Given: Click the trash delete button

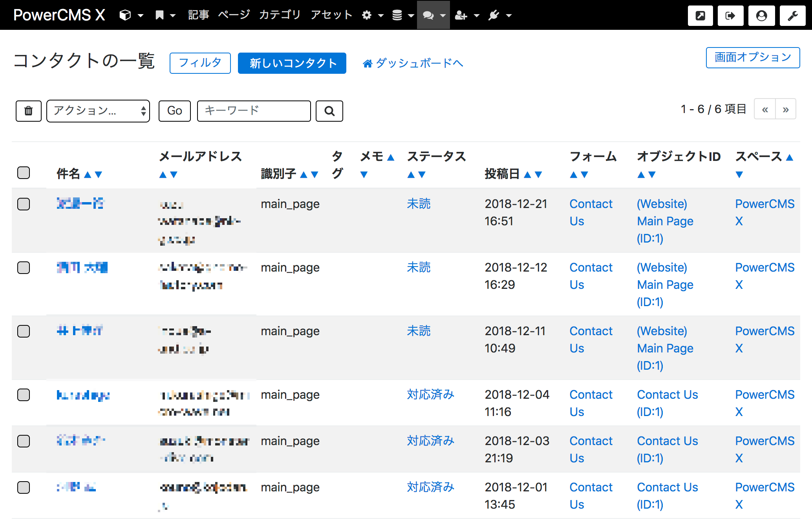Looking at the screenshot, I should pyautogui.click(x=29, y=111).
